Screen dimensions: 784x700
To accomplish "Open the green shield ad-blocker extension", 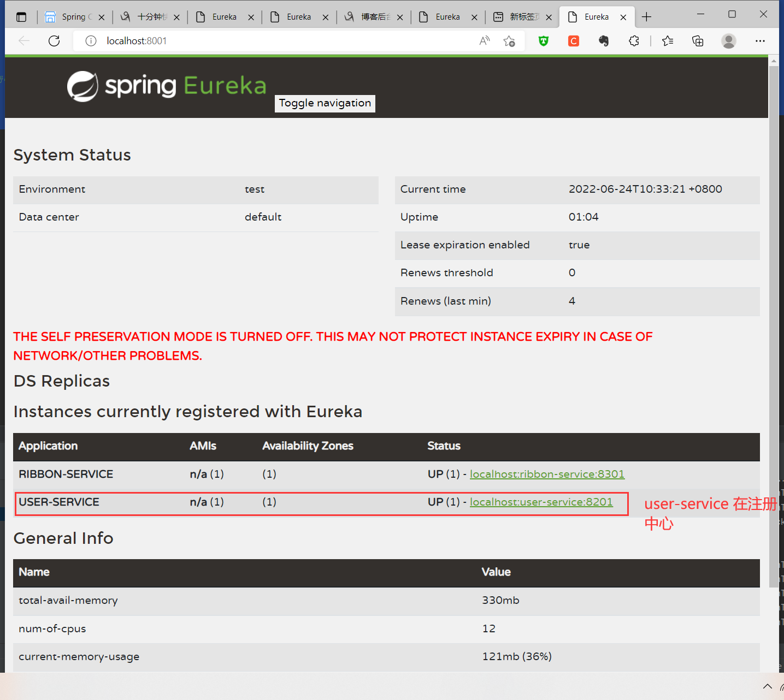I will click(x=544, y=41).
